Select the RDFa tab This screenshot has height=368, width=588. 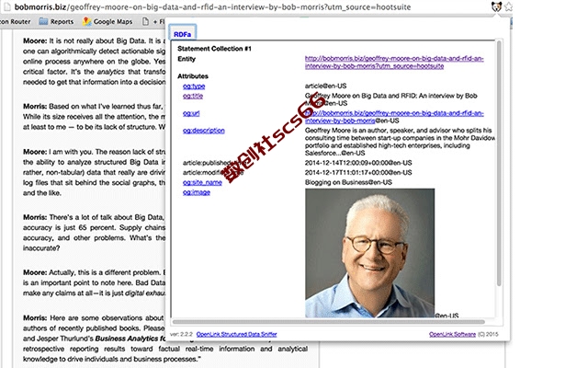coord(182,34)
